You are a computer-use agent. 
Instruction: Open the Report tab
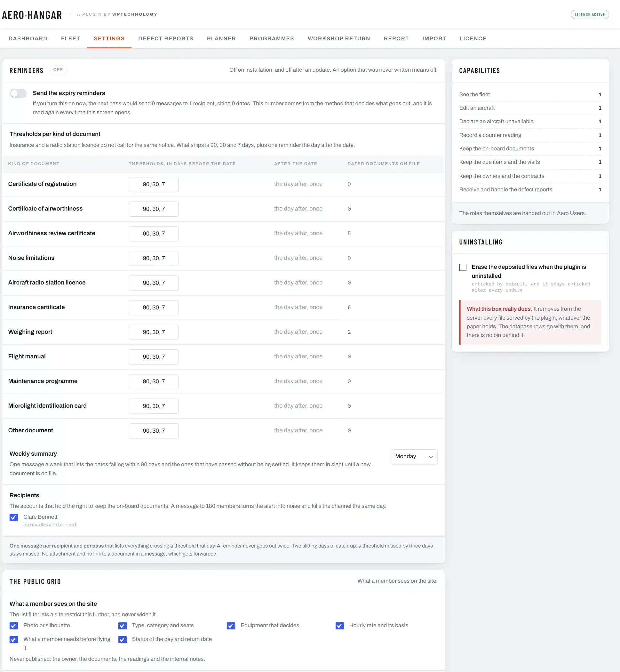pyautogui.click(x=396, y=39)
